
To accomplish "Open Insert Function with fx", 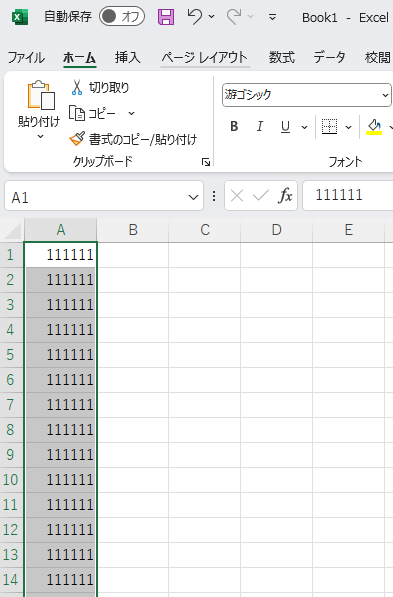I will pos(285,196).
